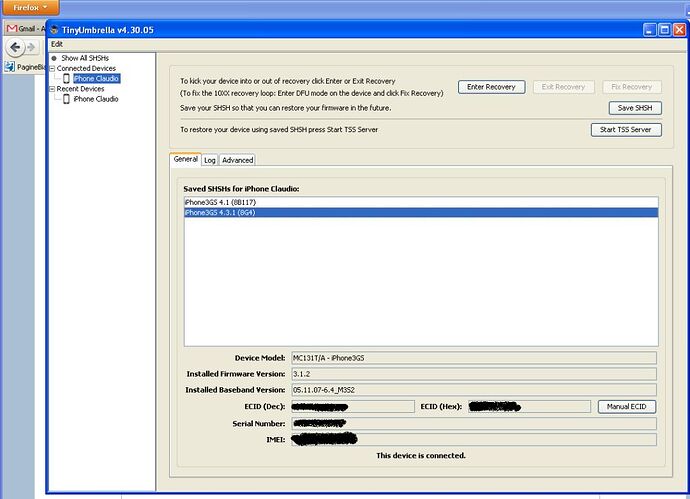Click the Enter Recovery button
Image resolution: width=690 pixels, height=499 pixels.
(491, 87)
